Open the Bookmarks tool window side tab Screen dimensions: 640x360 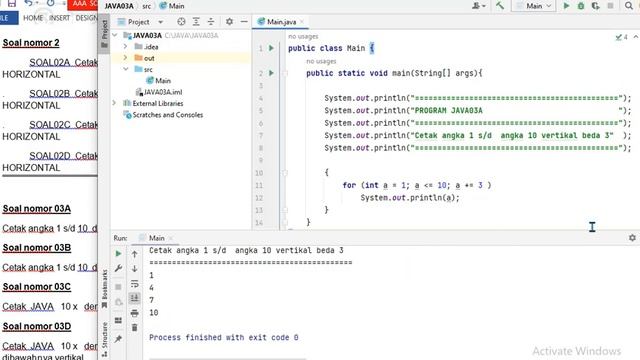(x=104, y=289)
